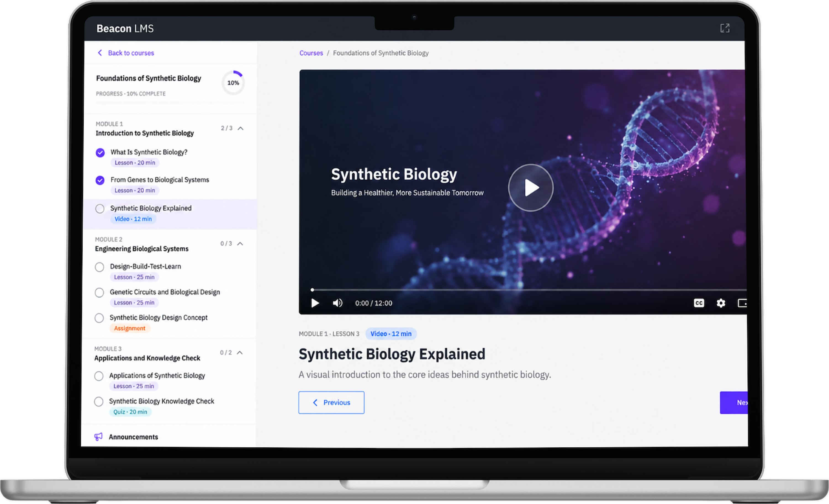Image resolution: width=829 pixels, height=504 pixels.
Task: Mute the video with the volume icon
Action: coord(337,303)
